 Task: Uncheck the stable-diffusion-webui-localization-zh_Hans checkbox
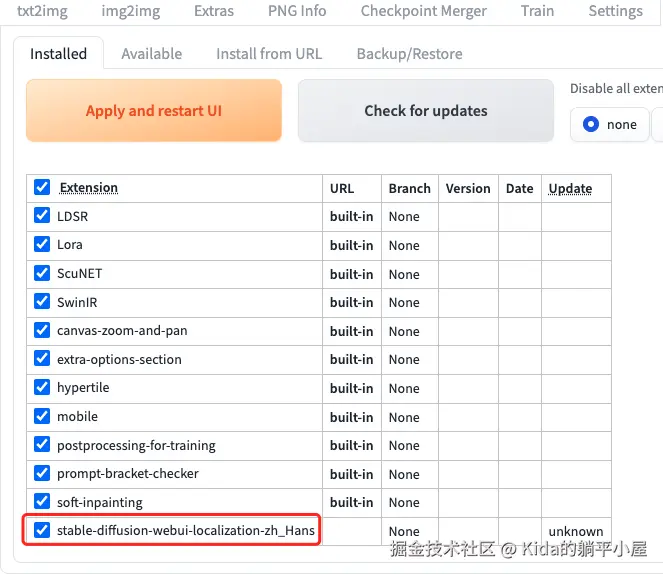pos(42,530)
